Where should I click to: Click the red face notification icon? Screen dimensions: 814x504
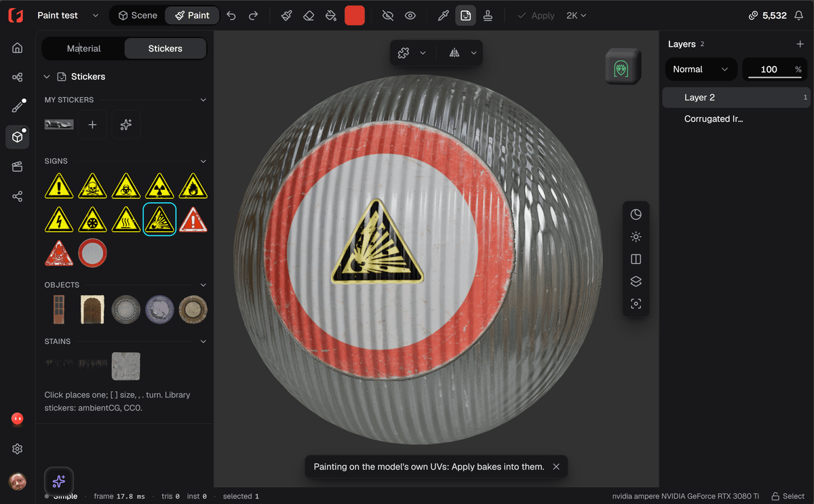(x=18, y=419)
